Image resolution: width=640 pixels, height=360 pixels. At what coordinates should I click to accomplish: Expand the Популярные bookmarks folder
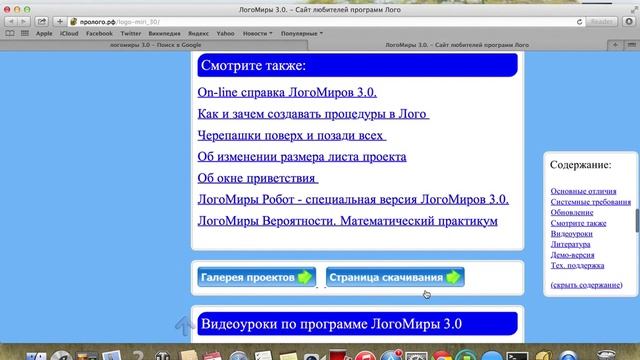(302, 33)
